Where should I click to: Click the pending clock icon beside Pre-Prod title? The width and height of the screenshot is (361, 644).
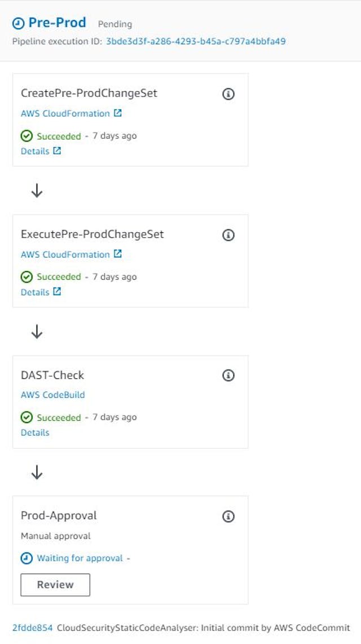click(18, 23)
